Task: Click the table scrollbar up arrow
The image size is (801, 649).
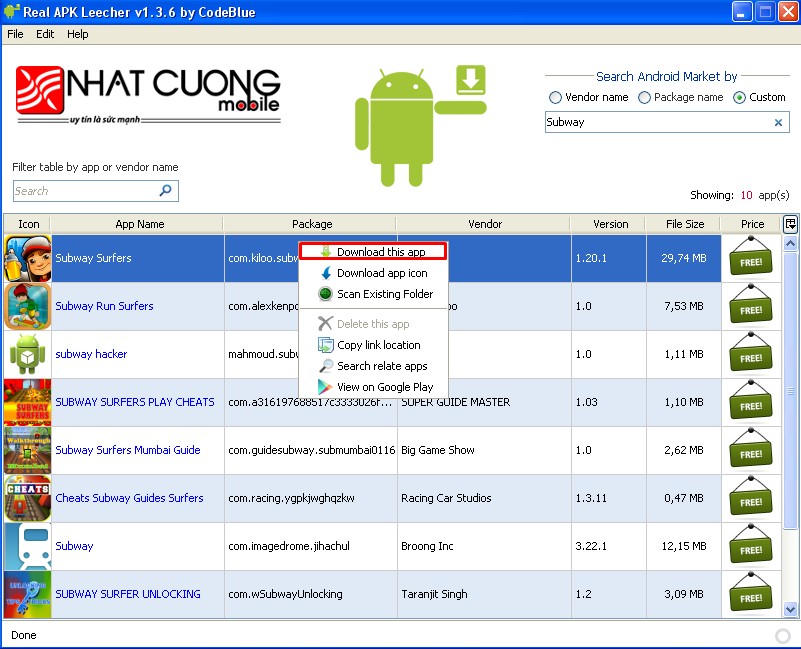Action: [790, 244]
